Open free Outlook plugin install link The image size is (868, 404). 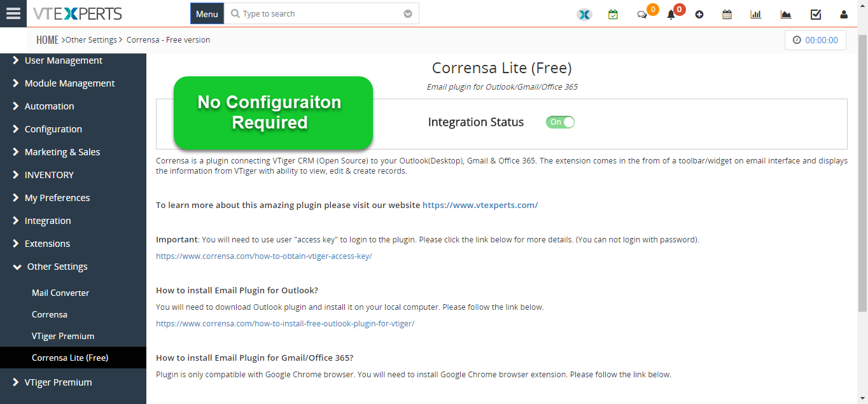pos(285,323)
